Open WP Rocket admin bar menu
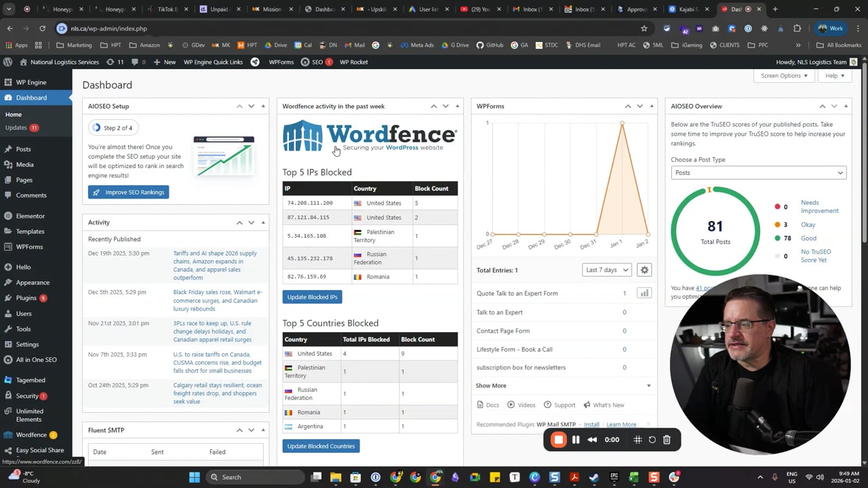868x488 pixels. click(x=353, y=62)
